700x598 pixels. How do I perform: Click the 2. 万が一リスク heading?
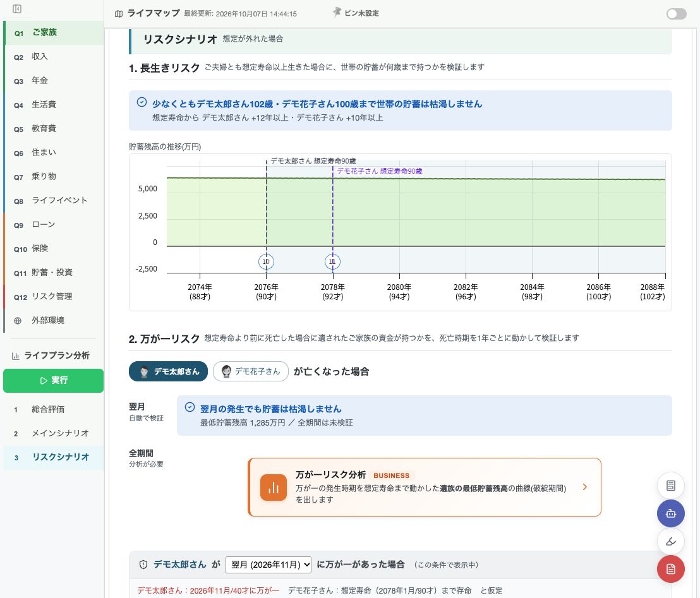coord(164,338)
